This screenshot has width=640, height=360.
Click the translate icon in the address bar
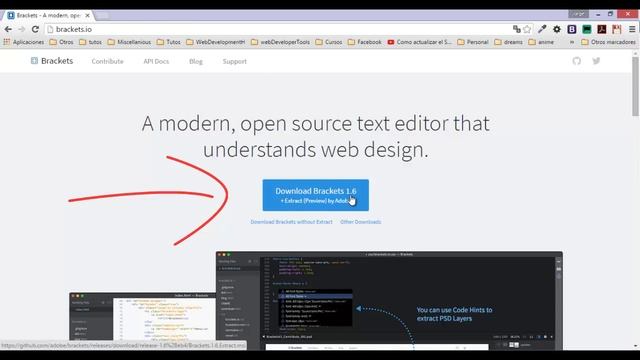pos(517,29)
